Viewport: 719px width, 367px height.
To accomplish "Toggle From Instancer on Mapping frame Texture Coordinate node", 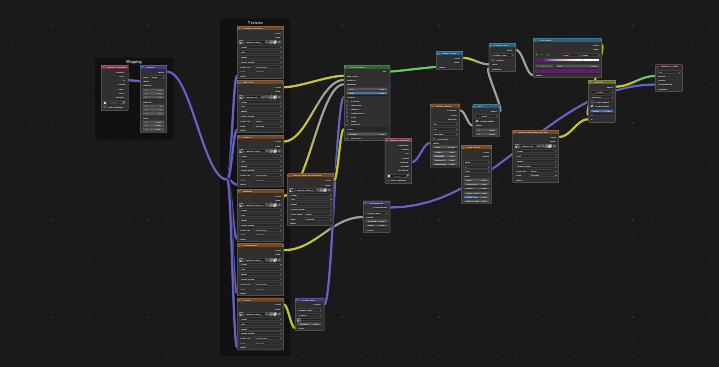I will [105, 107].
